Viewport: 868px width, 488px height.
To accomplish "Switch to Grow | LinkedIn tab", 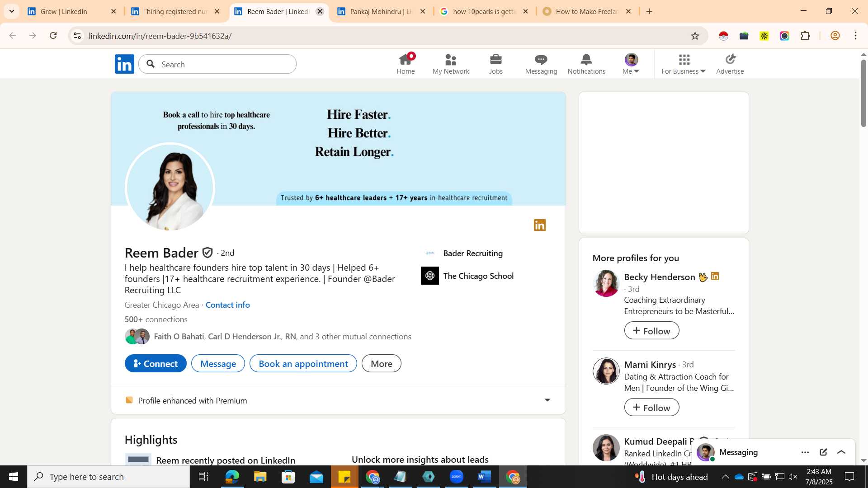I will click(72, 11).
